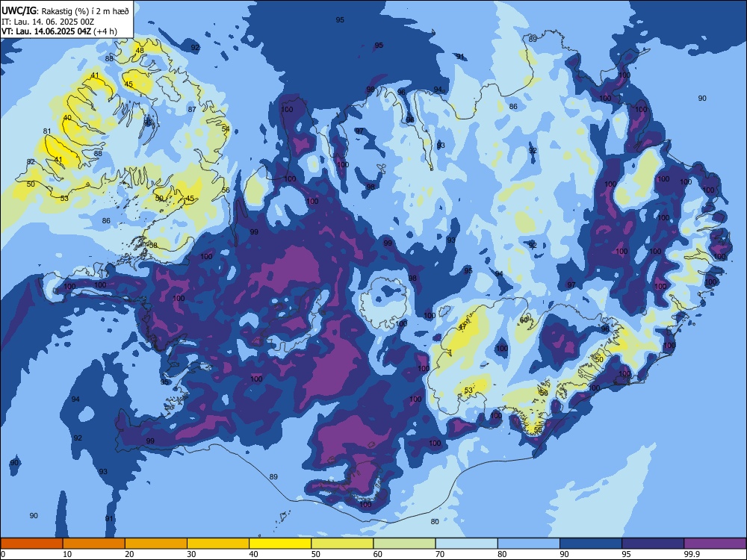Click the 0–10 dark orange legend swatch
The width and height of the screenshot is (747, 560).
tap(31, 544)
